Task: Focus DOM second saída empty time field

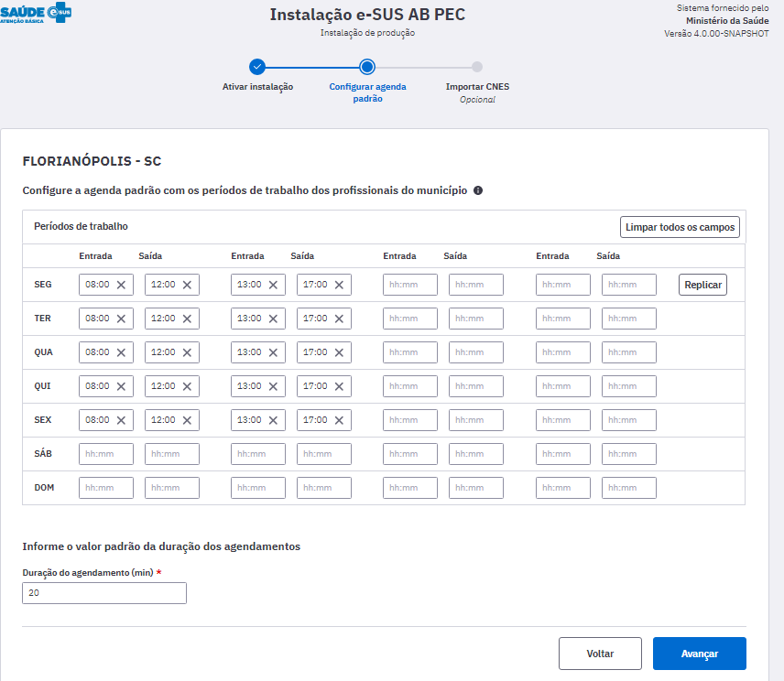Action: [324, 488]
